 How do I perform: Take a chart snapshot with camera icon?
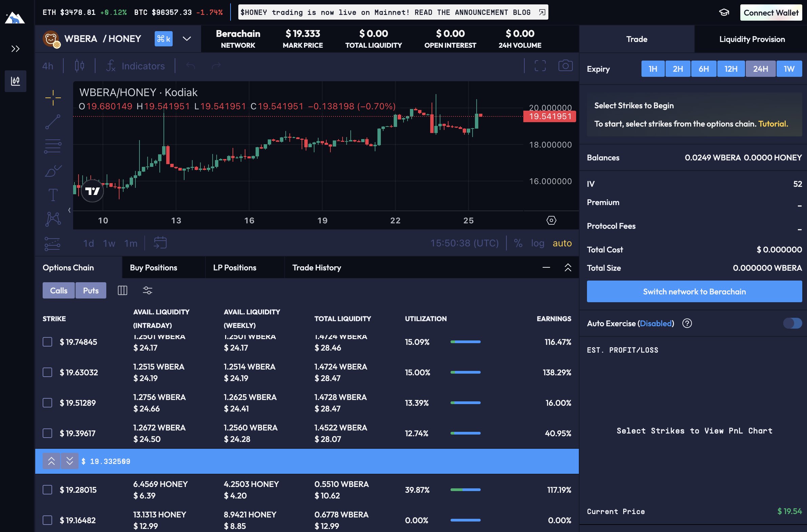coord(565,65)
